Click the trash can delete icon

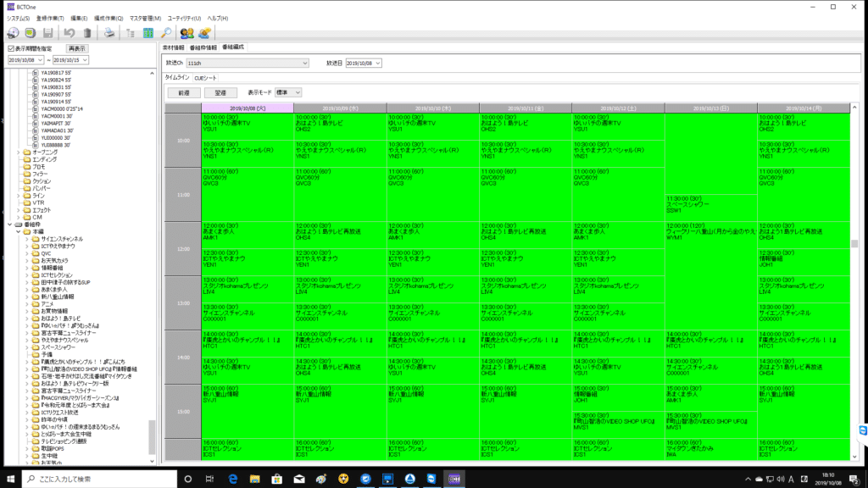click(x=87, y=33)
